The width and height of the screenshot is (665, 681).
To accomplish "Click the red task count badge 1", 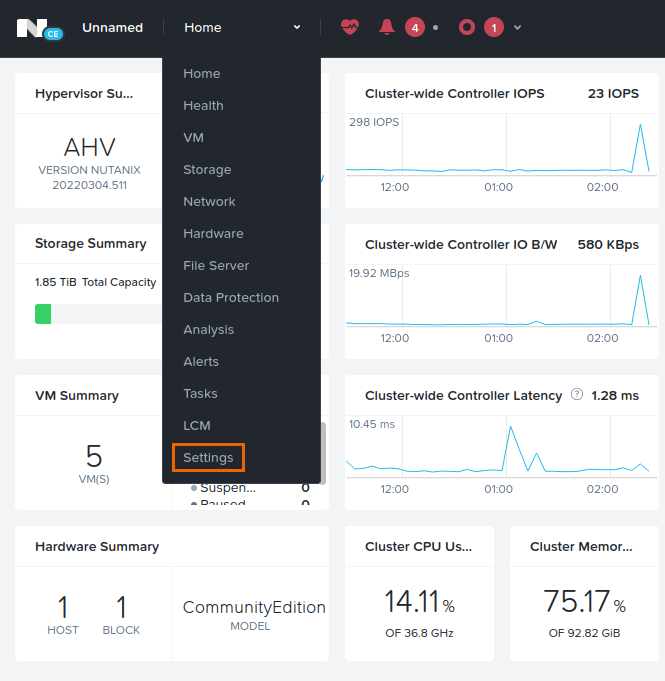I will pos(493,27).
